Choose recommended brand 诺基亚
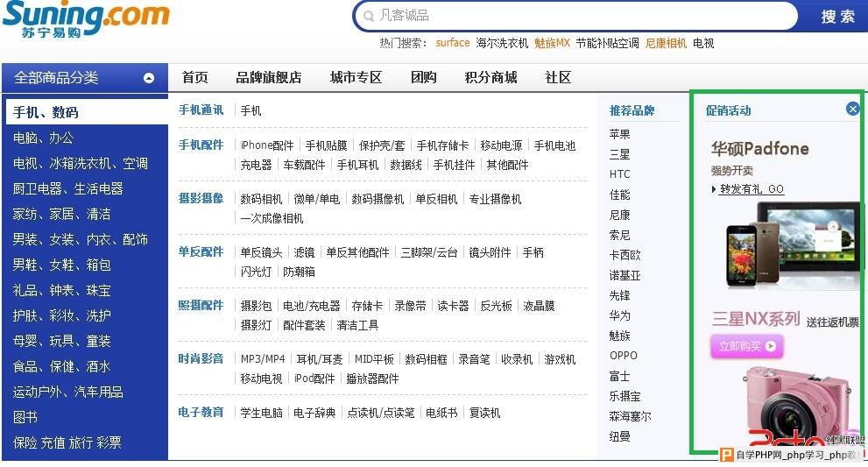This screenshot has width=868, height=467. (625, 275)
